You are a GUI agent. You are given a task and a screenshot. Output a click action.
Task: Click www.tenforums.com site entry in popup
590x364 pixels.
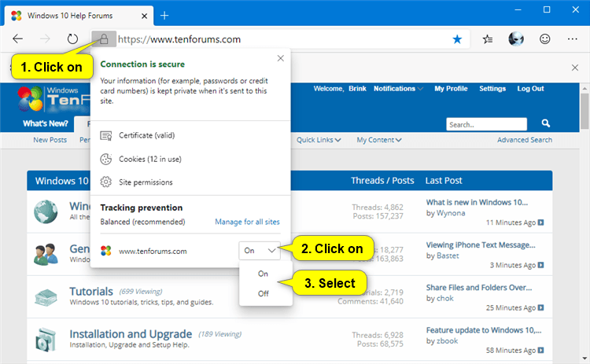pos(153,252)
